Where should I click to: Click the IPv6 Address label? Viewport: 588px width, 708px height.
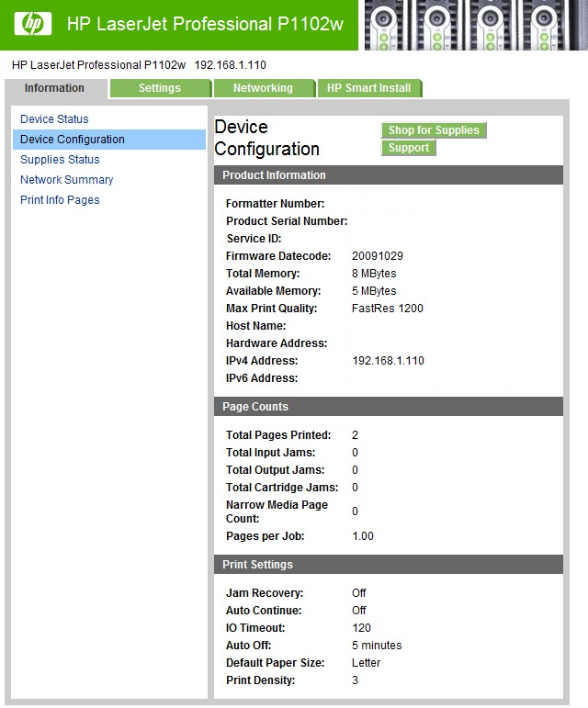click(262, 378)
